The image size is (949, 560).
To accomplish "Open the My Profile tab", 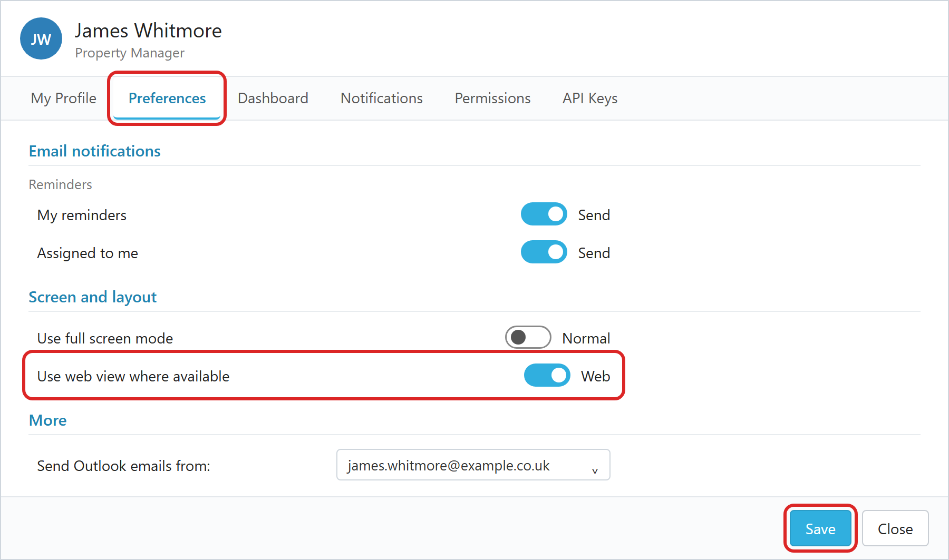I will click(64, 99).
